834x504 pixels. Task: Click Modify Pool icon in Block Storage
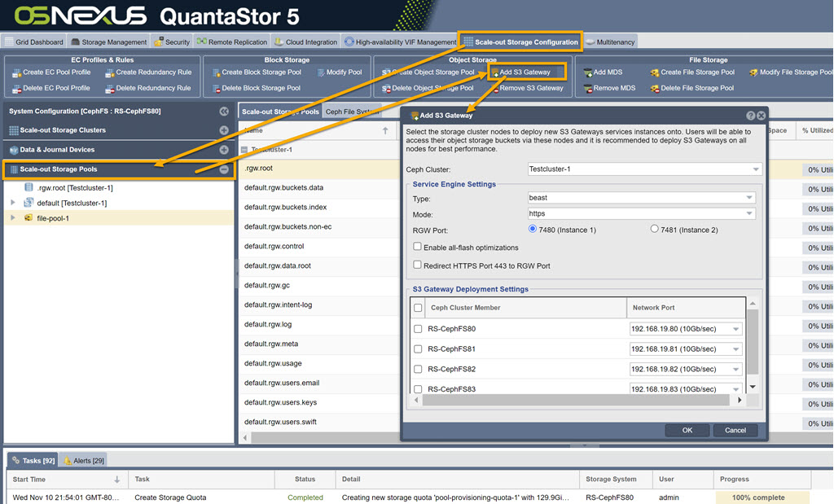tap(321, 72)
